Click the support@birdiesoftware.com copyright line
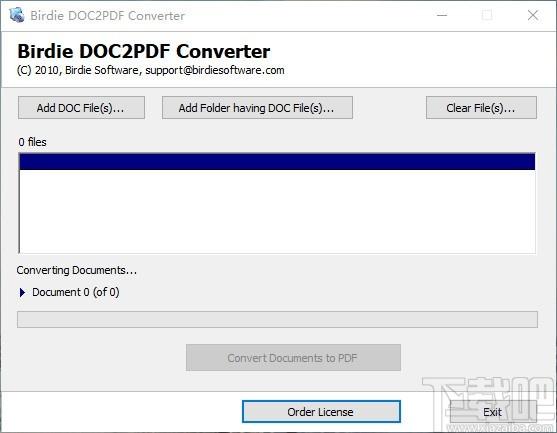Viewport: 557px width, 433px height. pos(151,70)
